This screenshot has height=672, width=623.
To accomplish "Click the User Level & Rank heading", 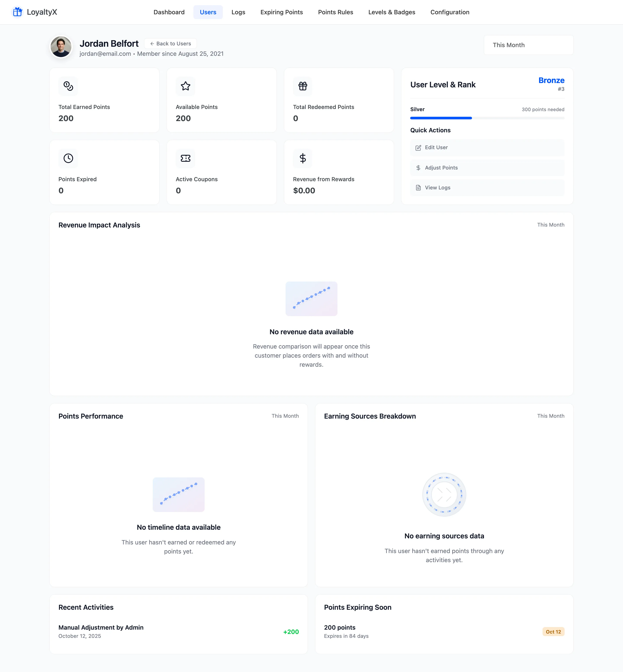I will pos(443,85).
